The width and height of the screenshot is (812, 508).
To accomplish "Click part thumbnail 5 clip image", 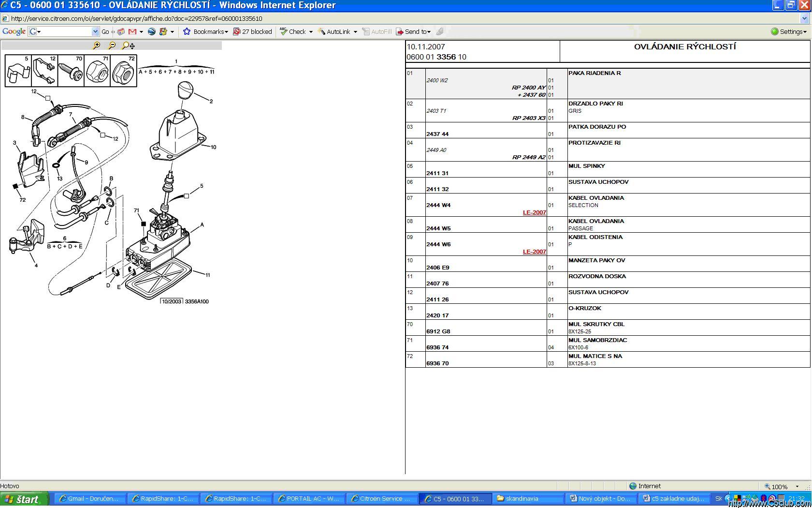I will pyautogui.click(x=18, y=71).
